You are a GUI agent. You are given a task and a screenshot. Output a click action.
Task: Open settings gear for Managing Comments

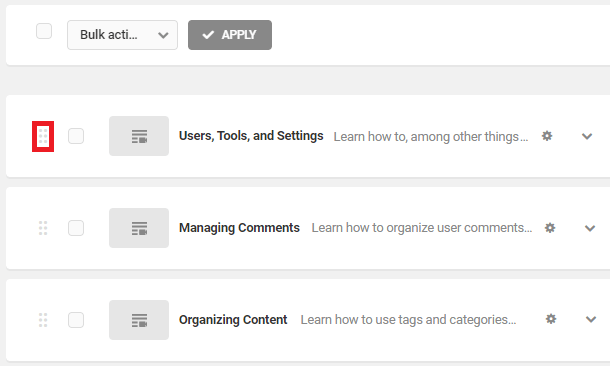click(x=550, y=228)
